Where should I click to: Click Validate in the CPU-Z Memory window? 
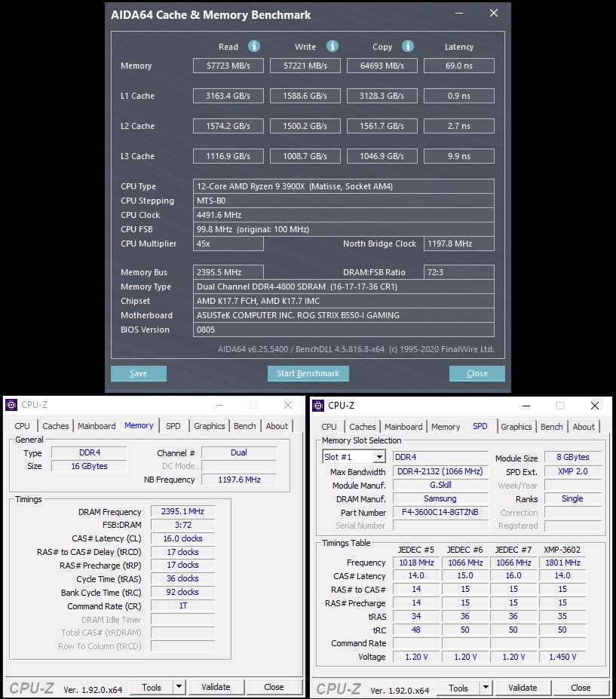[x=216, y=687]
